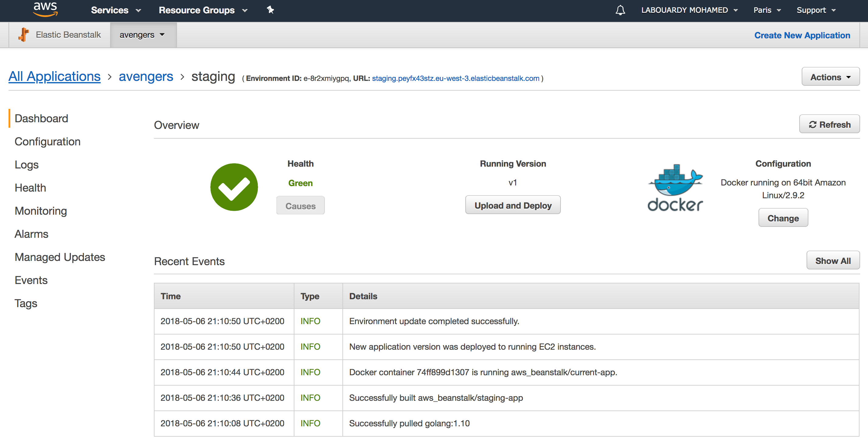Go to Logs in the sidebar

pos(27,165)
